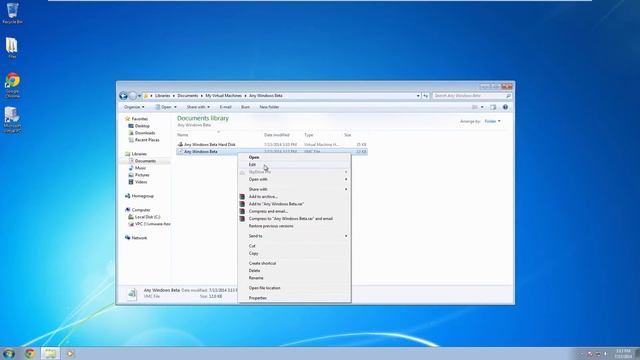Change Arrange by Folder dropdown
This screenshot has height=360, width=640.
[492, 121]
